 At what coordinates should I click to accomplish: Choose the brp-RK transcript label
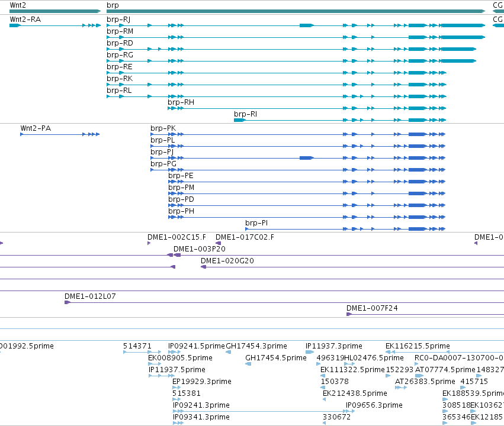click(120, 79)
